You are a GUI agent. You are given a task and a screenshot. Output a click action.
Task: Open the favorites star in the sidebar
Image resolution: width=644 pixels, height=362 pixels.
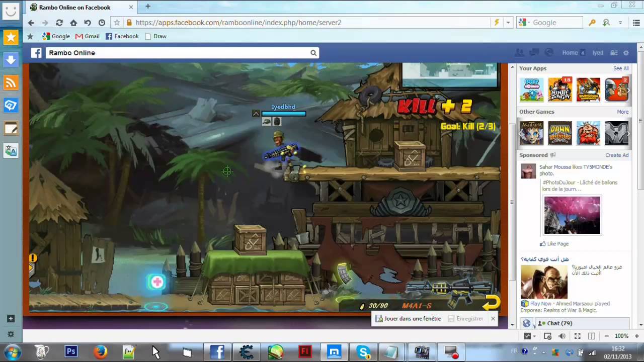[11, 37]
